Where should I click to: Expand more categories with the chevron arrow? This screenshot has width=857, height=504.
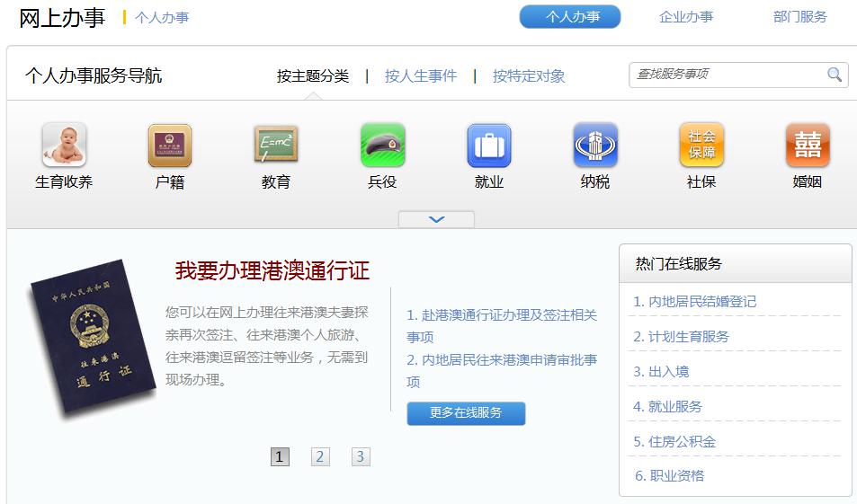(436, 219)
